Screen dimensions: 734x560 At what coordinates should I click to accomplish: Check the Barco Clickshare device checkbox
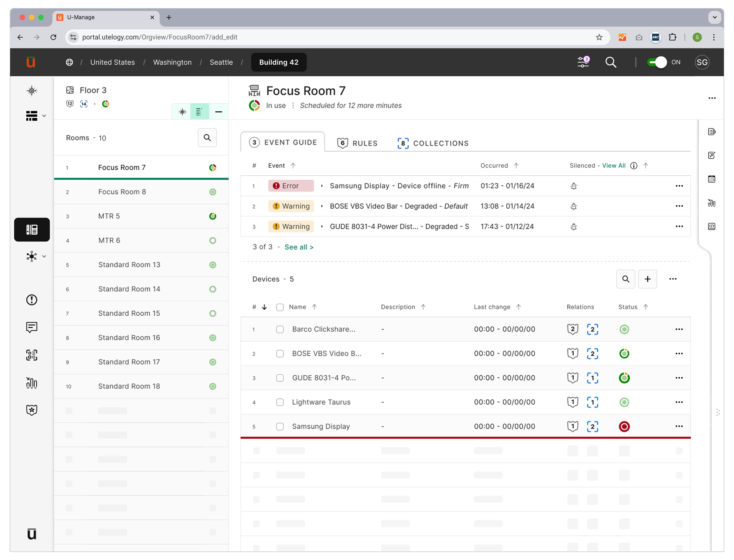click(280, 329)
